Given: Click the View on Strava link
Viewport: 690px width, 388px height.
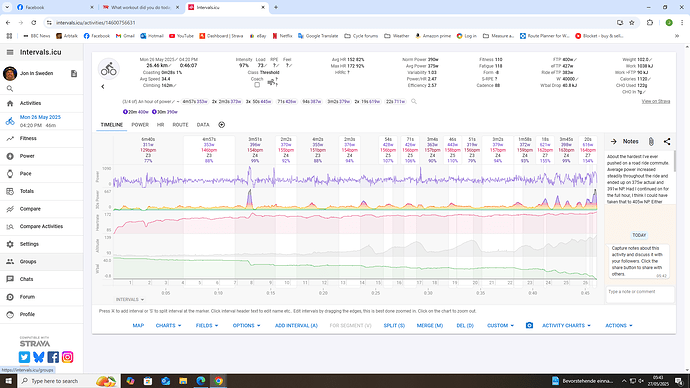Looking at the screenshot, I should click(656, 102).
